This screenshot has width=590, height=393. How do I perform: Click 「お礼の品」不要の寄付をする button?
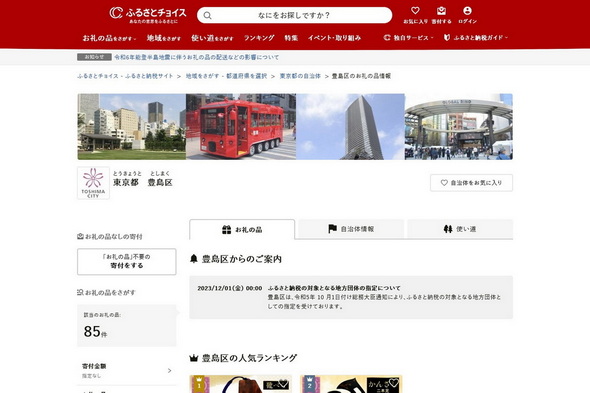click(x=127, y=261)
